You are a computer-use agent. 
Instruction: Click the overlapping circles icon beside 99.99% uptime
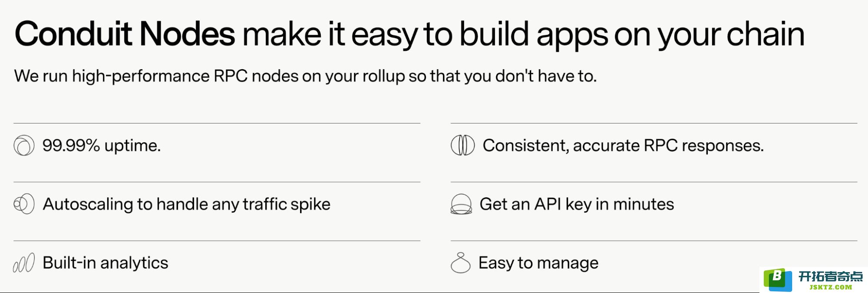[x=24, y=146]
